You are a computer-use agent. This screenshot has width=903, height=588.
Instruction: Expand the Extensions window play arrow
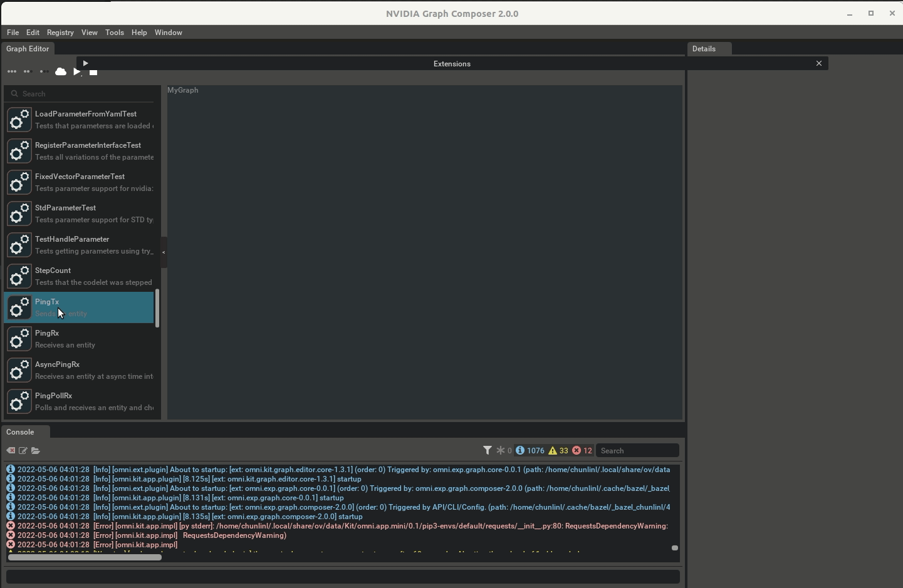click(85, 63)
